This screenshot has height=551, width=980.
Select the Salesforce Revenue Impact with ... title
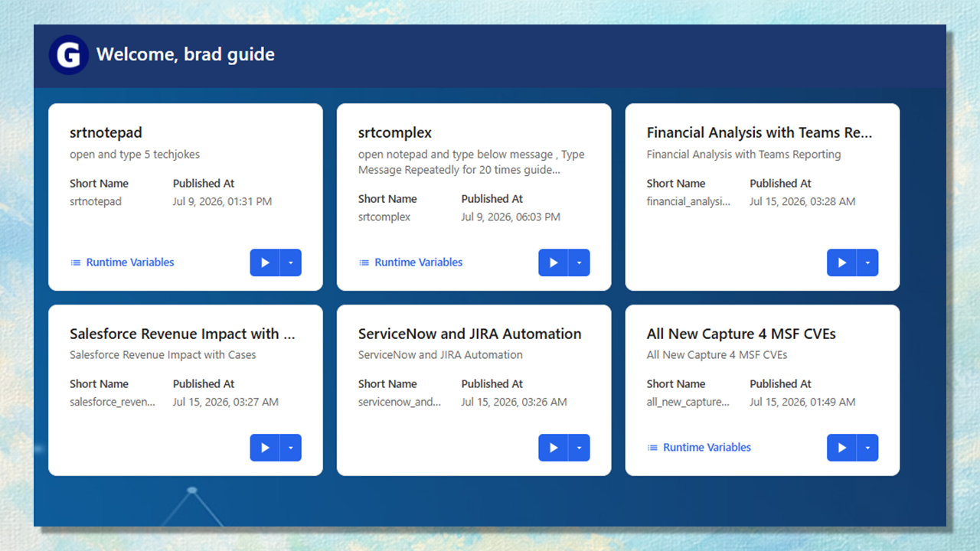(x=182, y=334)
